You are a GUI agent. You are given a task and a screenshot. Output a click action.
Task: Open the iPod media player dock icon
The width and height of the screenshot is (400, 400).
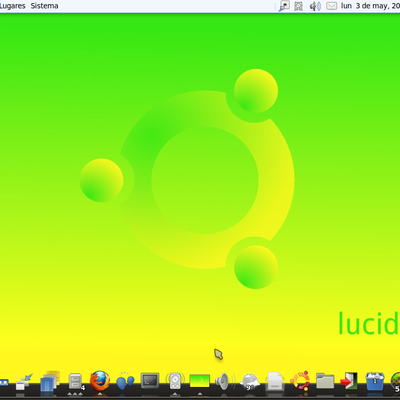175,381
